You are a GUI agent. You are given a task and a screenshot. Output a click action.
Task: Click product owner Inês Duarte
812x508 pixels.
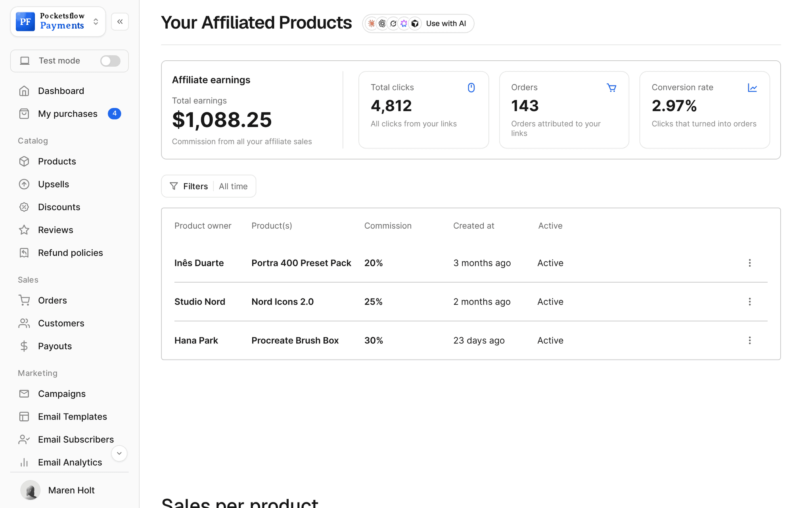click(199, 263)
